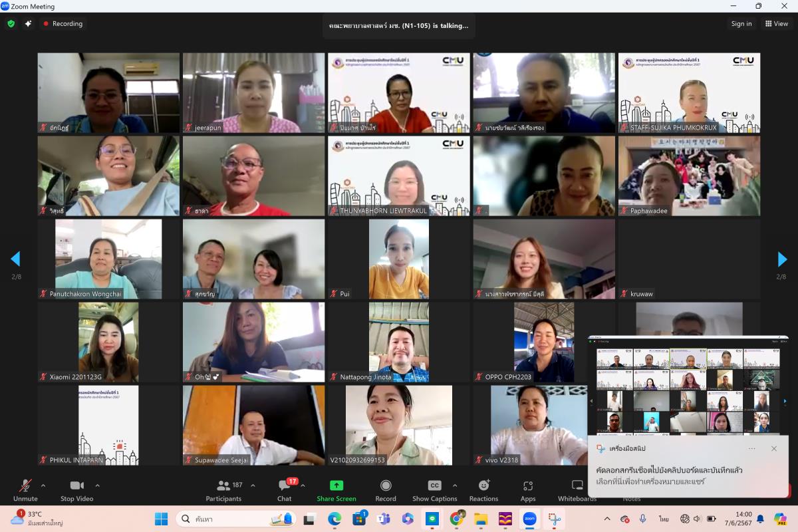Open the Participants panel
798x532 pixels.
click(223, 490)
